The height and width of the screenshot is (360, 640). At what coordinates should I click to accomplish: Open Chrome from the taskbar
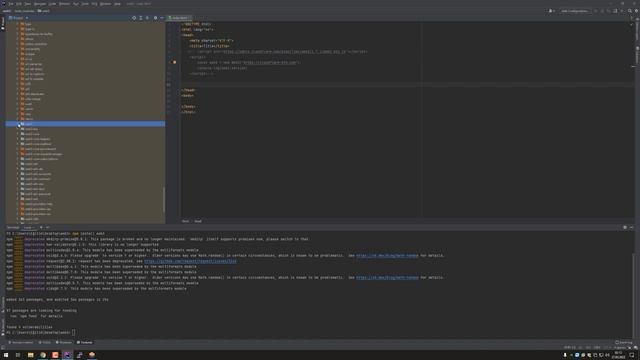(43, 355)
